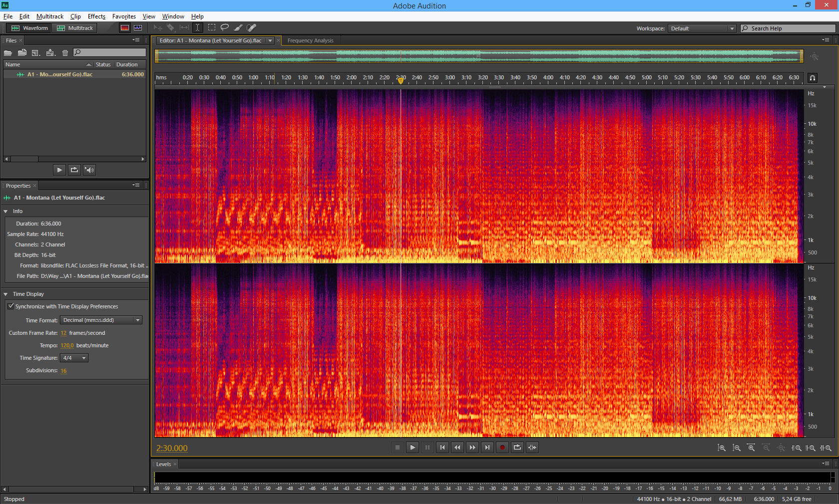Image resolution: width=839 pixels, height=504 pixels.
Task: Switch to the Multitrack view
Action: pos(75,28)
